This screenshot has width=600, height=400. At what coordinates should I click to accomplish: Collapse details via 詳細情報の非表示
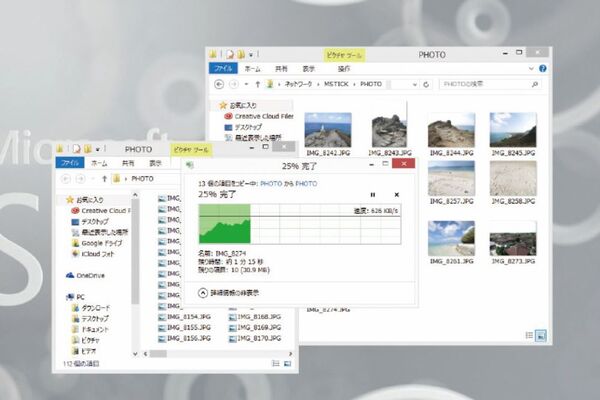tap(228, 293)
